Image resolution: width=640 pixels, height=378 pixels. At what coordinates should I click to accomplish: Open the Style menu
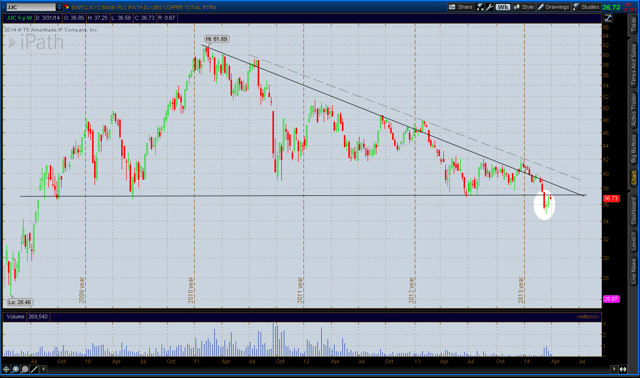(524, 7)
